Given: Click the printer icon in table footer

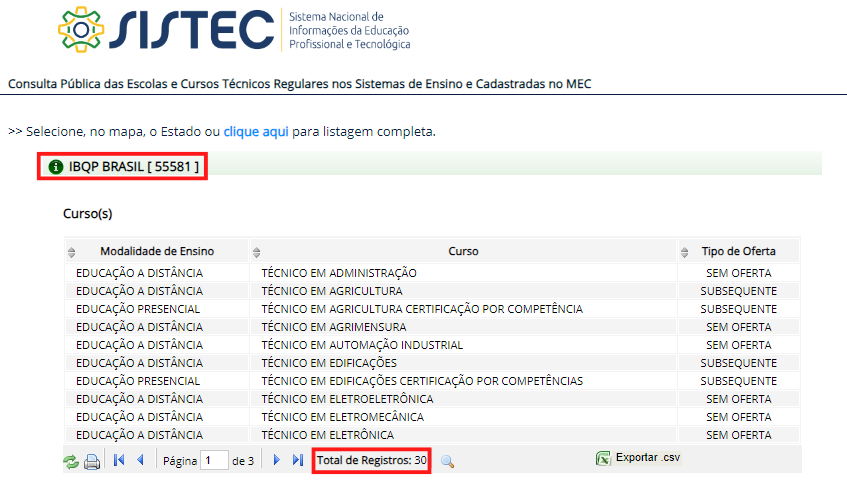Looking at the screenshot, I should (x=92, y=462).
